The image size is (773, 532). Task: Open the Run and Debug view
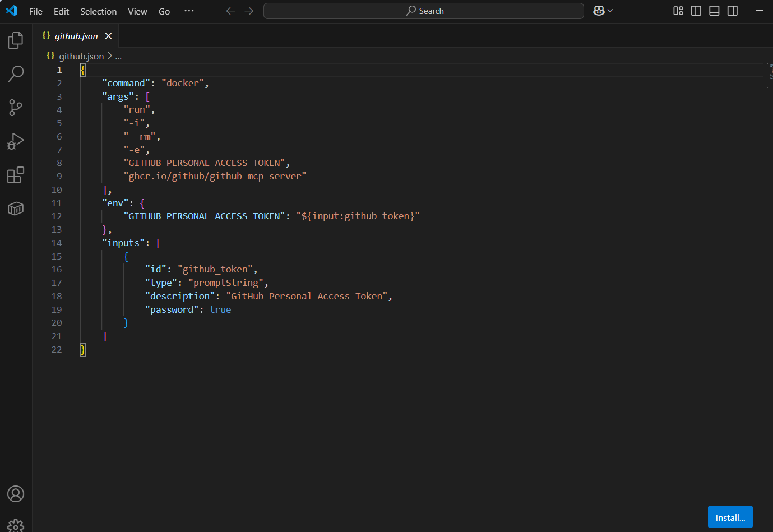click(16, 141)
